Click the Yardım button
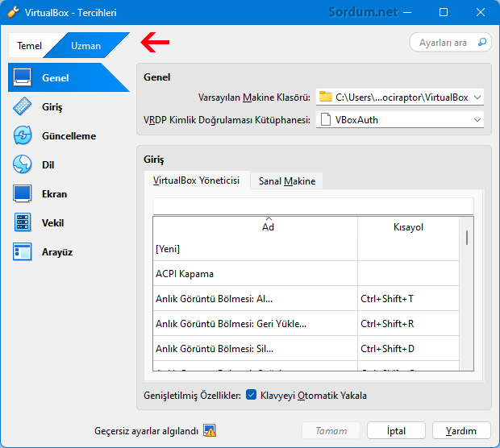 click(461, 430)
